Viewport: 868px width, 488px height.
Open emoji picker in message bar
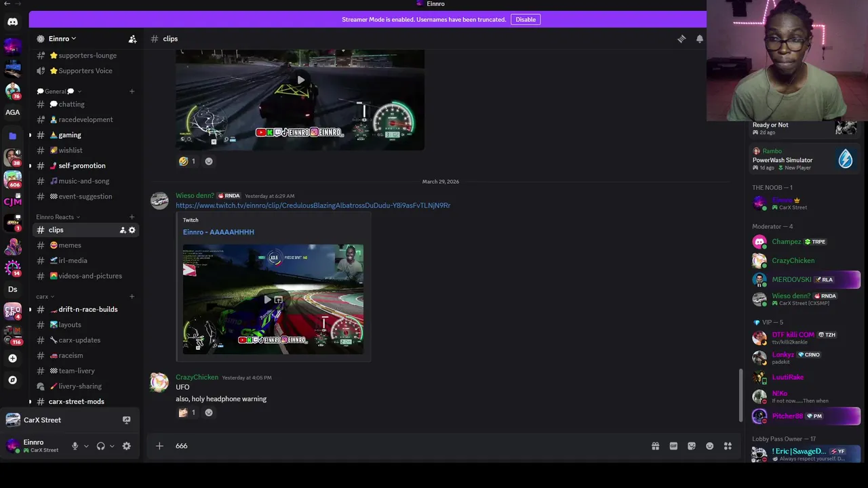coord(709,446)
